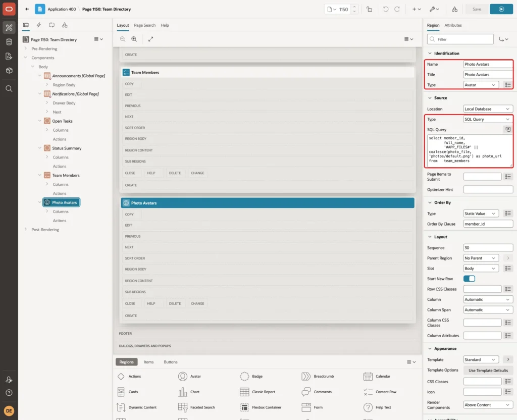517x420 pixels.
Task: Open the Application 400 breadcrumb link
Action: click(62, 9)
